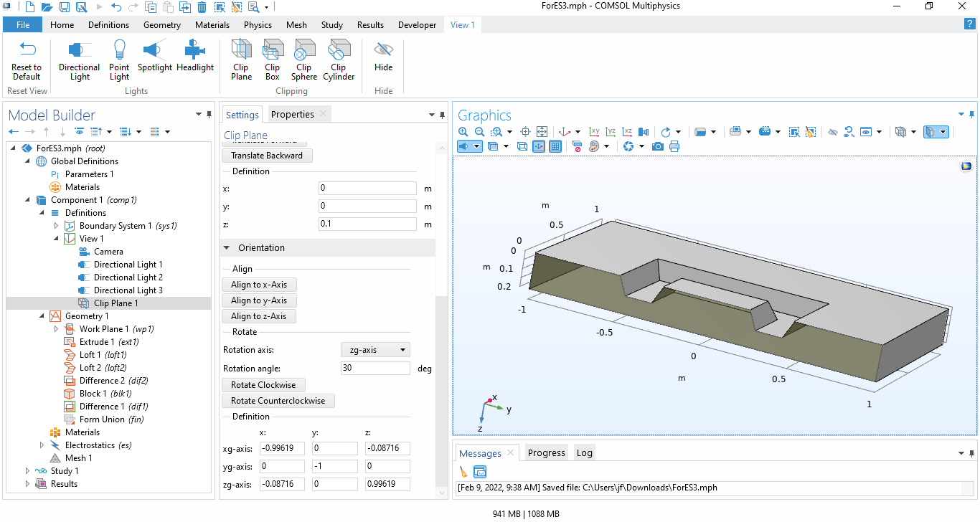Screen dimensions: 980x522
Task: Click the Rotate Counterclockwise button
Action: 278,401
